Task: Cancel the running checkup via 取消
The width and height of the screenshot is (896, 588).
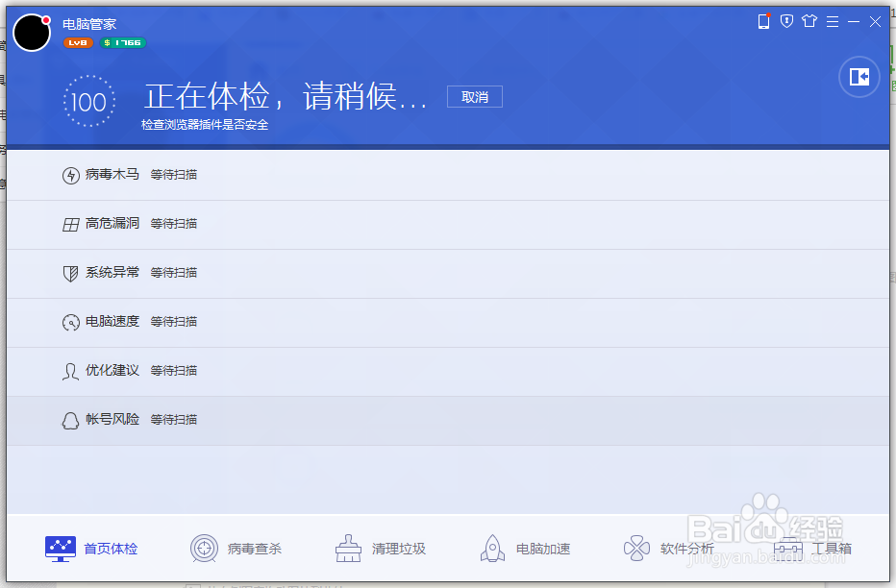Action: [475, 96]
